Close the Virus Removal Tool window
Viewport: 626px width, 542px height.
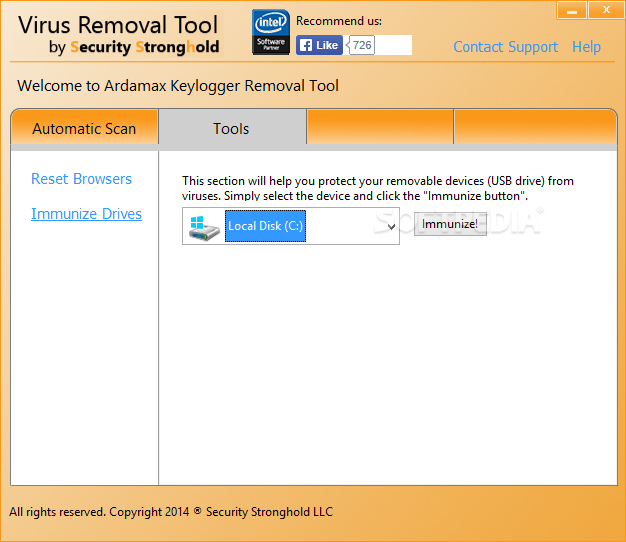[606, 10]
